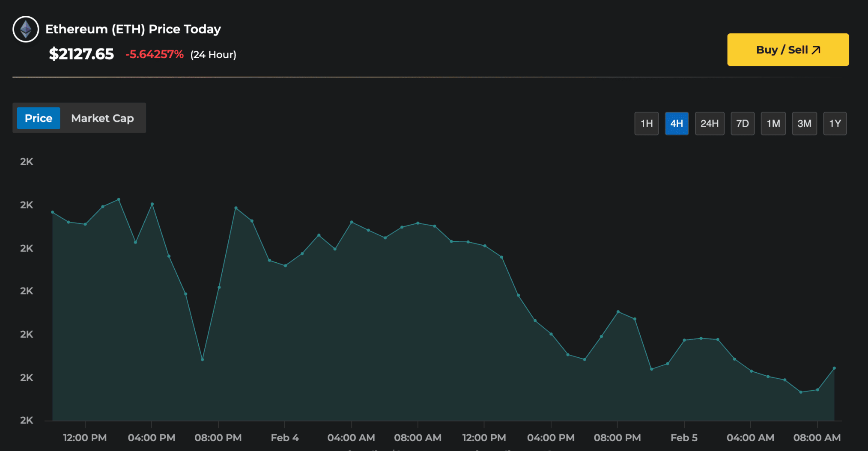868x451 pixels.
Task: Switch to the Price tab
Action: [x=39, y=118]
